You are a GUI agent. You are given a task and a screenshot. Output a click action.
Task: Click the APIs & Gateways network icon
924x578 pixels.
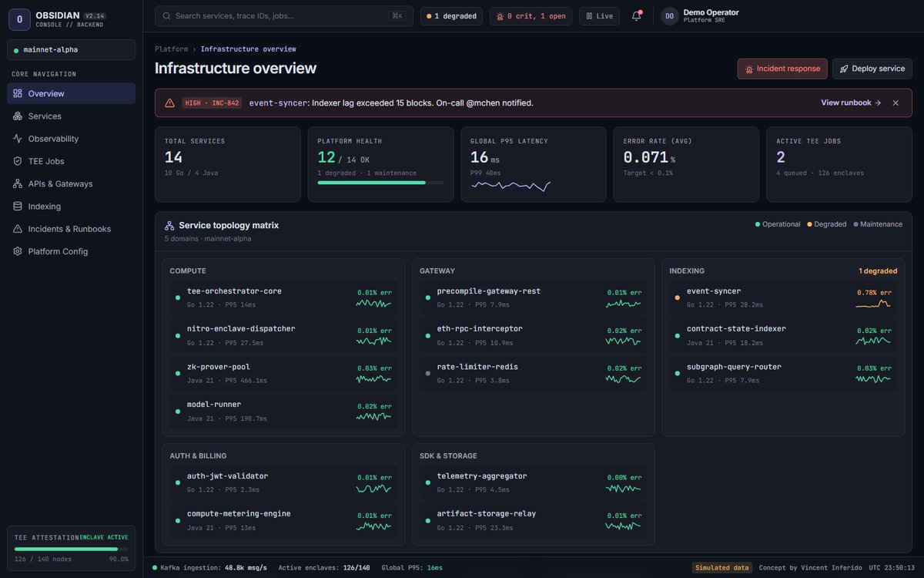[x=18, y=183]
